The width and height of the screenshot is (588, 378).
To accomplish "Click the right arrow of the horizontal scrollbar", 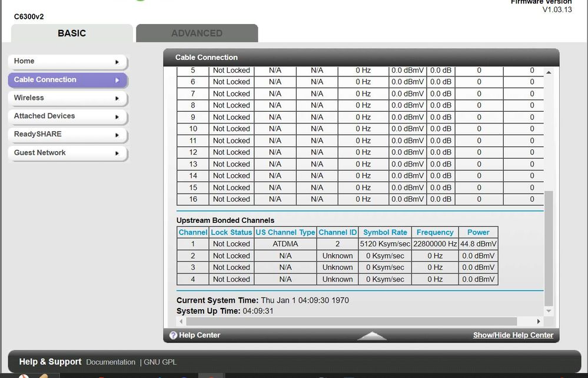I will tap(537, 321).
